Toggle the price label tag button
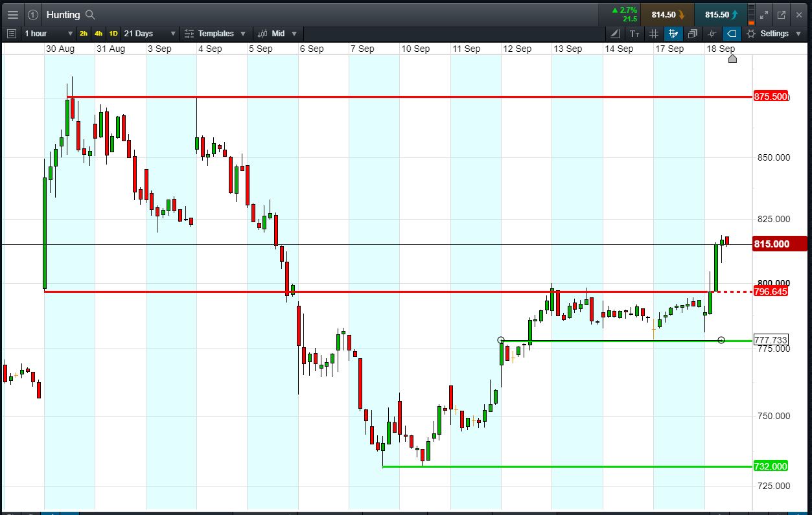This screenshot has height=515, width=812. click(732, 34)
